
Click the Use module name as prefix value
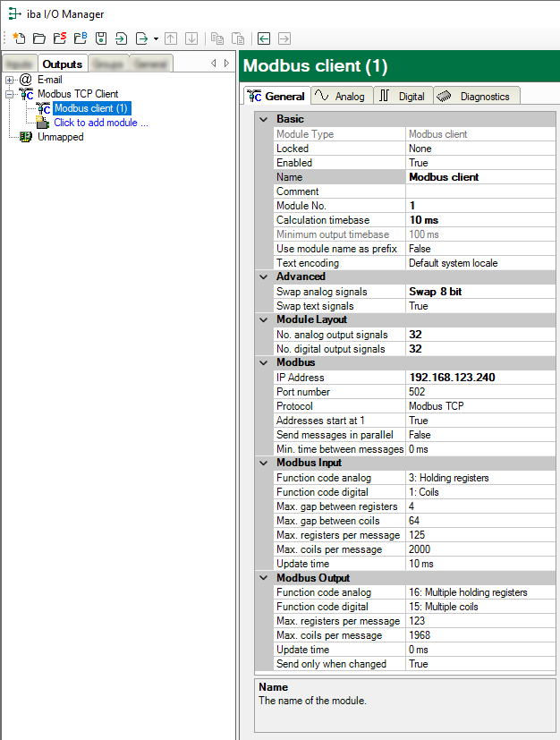coord(480,249)
